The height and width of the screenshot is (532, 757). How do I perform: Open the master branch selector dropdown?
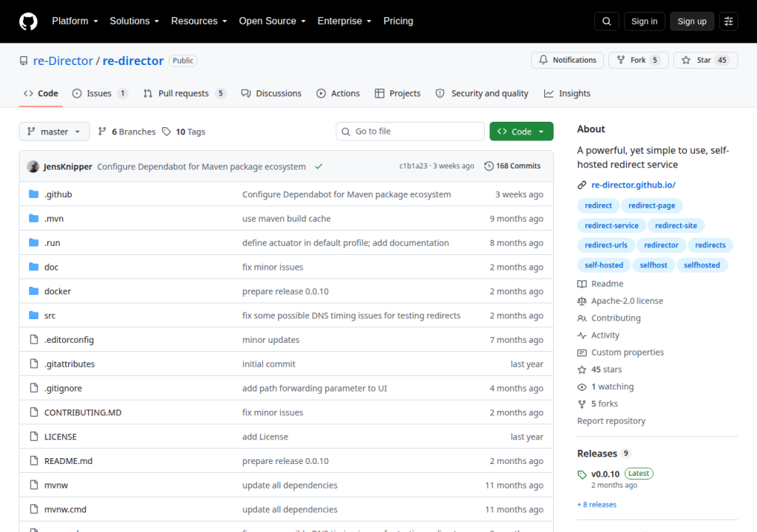pyautogui.click(x=54, y=132)
